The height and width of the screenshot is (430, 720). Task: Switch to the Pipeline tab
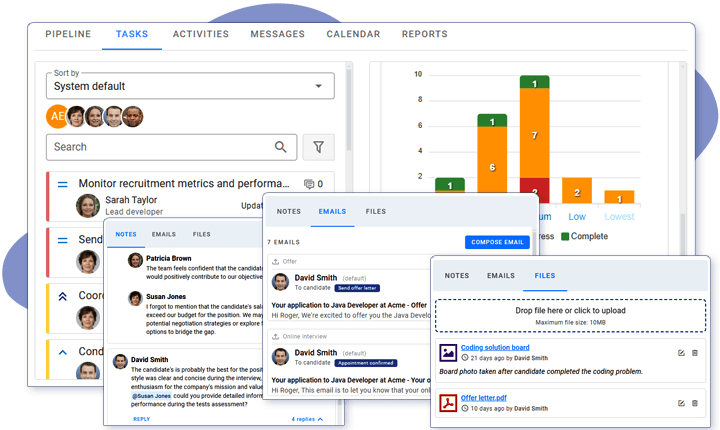(68, 34)
